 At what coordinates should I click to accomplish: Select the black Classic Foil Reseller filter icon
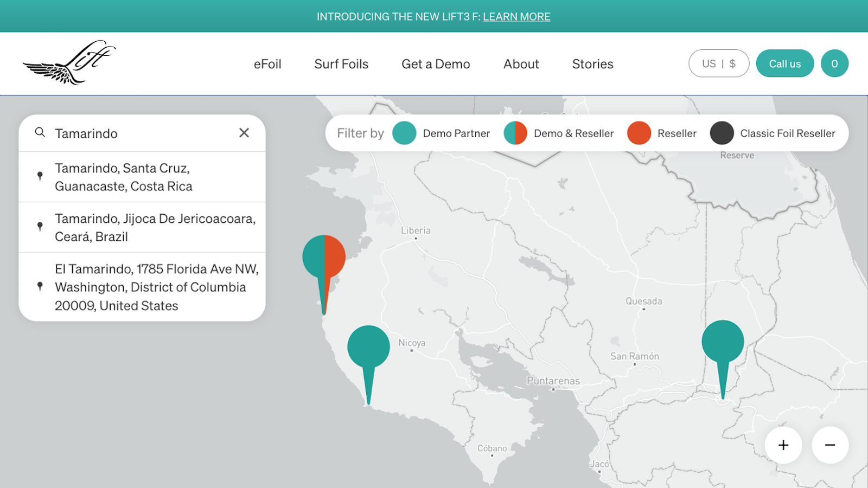point(721,133)
